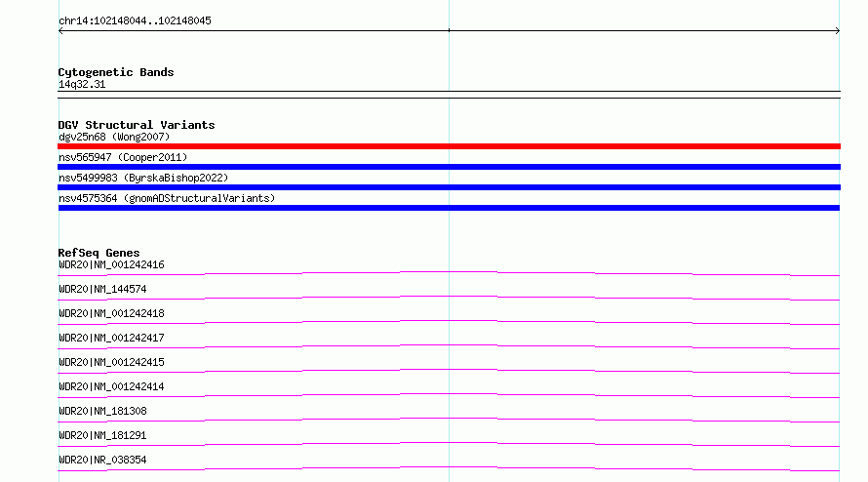Click the red dgv25n68 variant bar

[x=449, y=146]
